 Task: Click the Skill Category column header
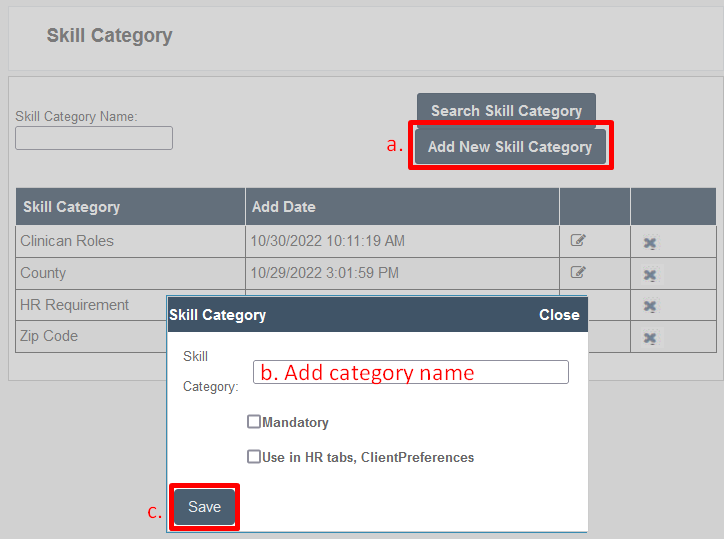point(130,206)
